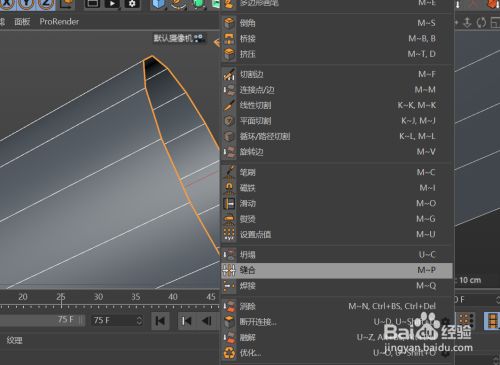500x365 pixels.
Task: Click the Stitch and Sew icon
Action: pyautogui.click(x=229, y=270)
